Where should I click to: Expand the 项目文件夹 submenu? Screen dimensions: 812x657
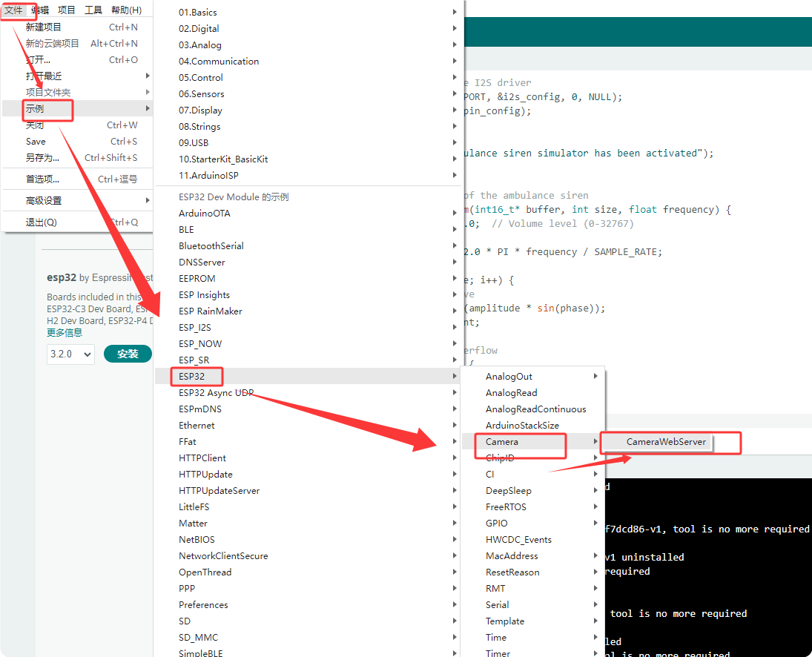(x=78, y=92)
